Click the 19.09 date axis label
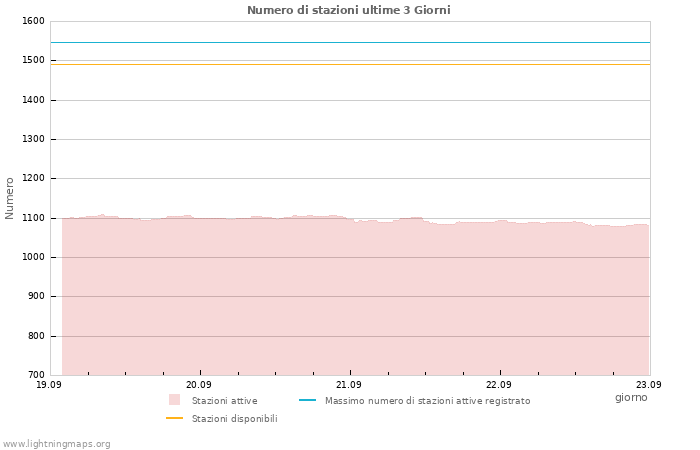The height and width of the screenshot is (450, 700). coord(49,384)
